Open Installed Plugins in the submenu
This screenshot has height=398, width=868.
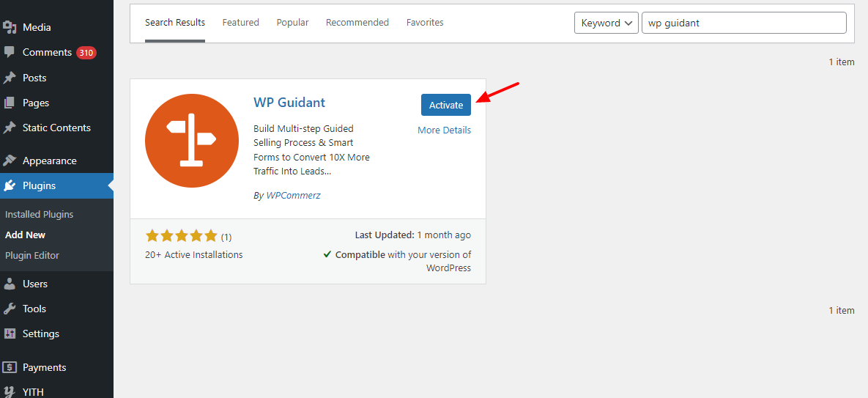[x=39, y=214]
